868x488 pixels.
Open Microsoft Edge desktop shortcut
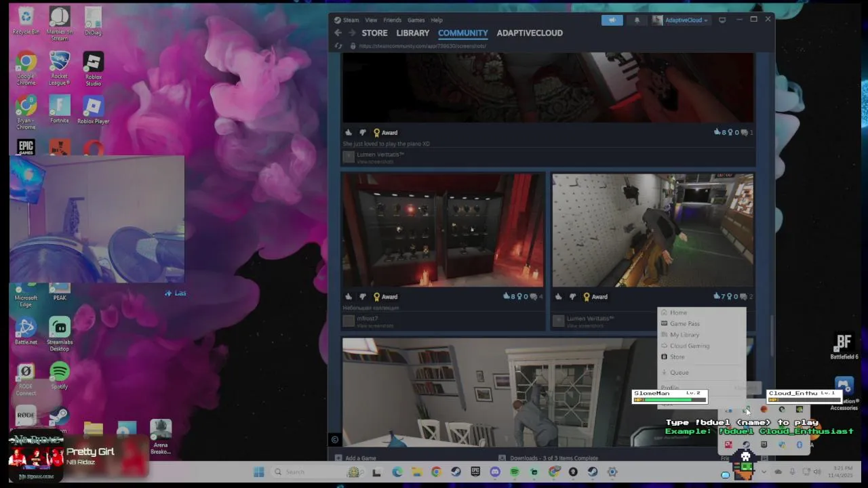(26, 296)
